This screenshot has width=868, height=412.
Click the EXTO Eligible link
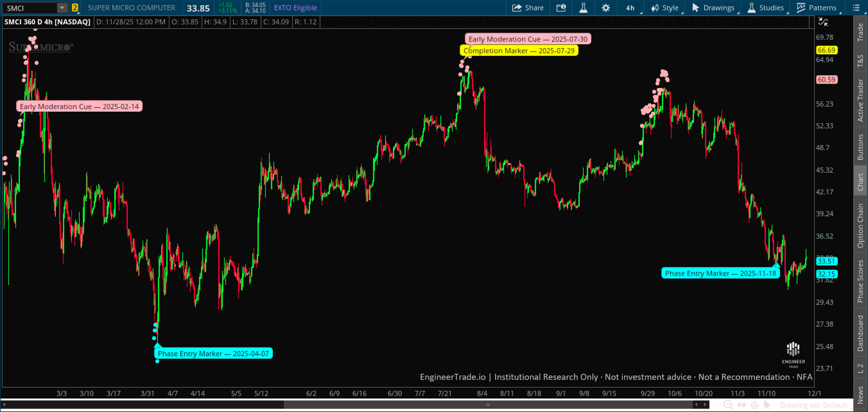pos(295,7)
